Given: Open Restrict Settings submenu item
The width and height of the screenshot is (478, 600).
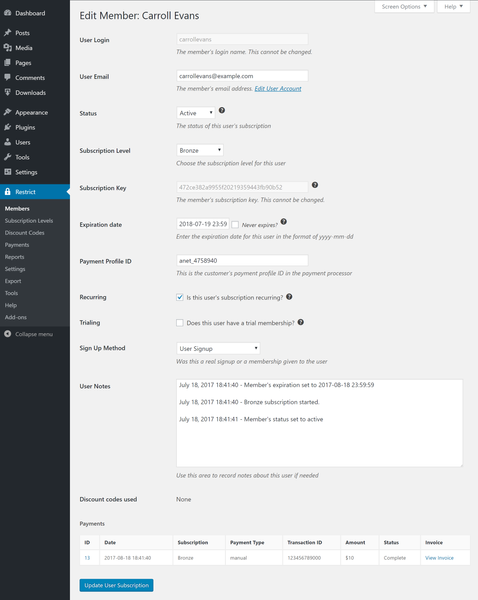Looking at the screenshot, I should [x=15, y=269].
